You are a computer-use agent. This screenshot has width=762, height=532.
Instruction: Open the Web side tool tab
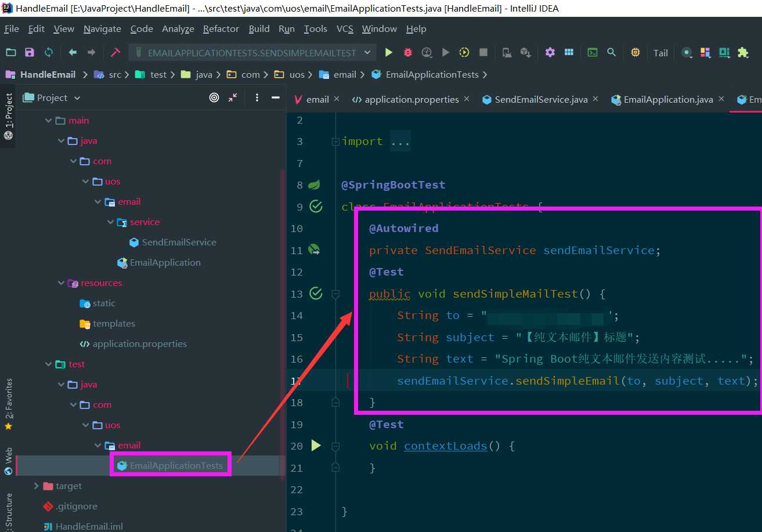coord(8,461)
